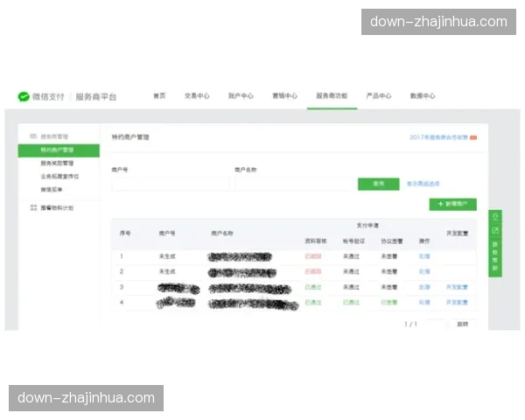
Task: Click red 已驳回 status in row 1
Action: 312,256
